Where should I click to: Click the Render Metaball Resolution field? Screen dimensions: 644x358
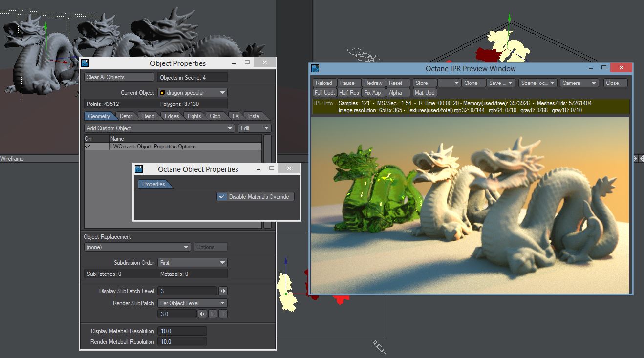[182, 342]
